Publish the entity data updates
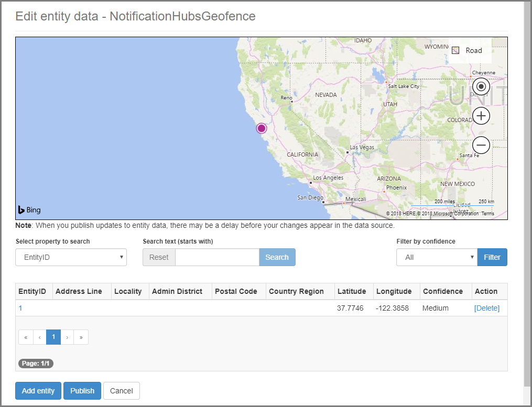The image size is (532, 407). click(x=82, y=391)
